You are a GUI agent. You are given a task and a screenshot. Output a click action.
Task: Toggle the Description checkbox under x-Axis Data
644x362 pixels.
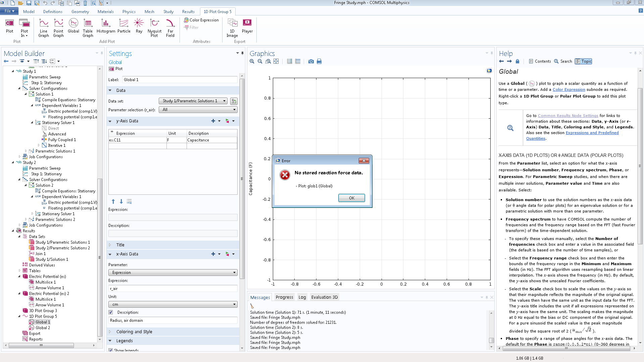111,312
